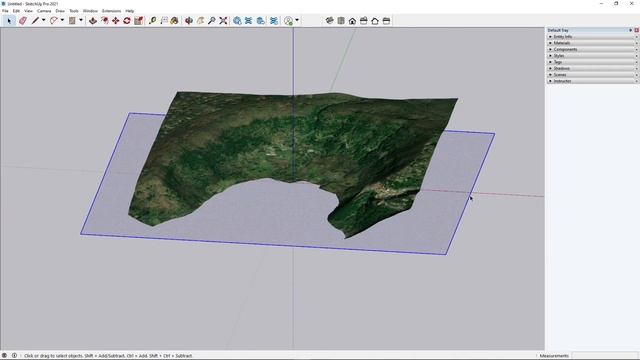The width and height of the screenshot is (640, 360).
Task: Open the File menu
Action: pos(5,11)
